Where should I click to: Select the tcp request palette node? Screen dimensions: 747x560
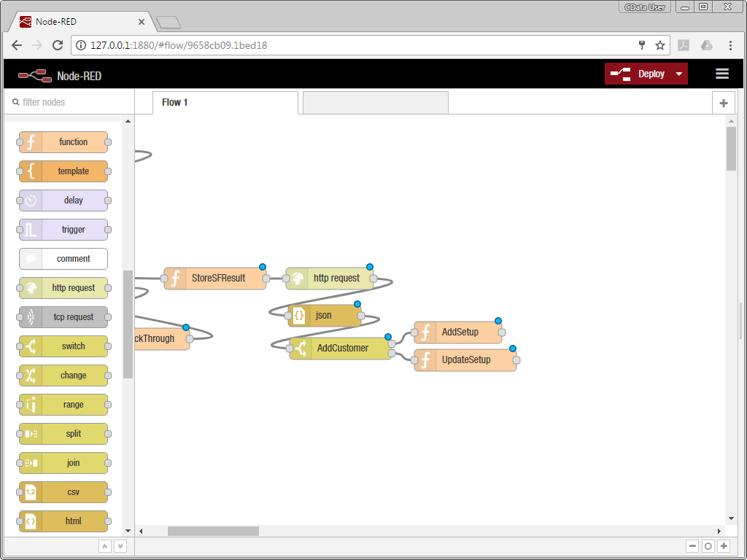(63, 317)
